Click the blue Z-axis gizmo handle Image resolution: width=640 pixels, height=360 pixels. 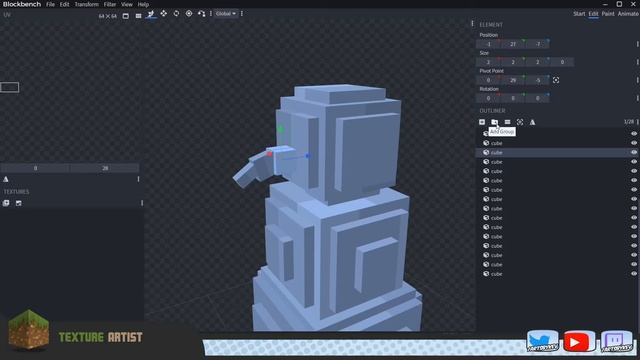tap(308, 156)
